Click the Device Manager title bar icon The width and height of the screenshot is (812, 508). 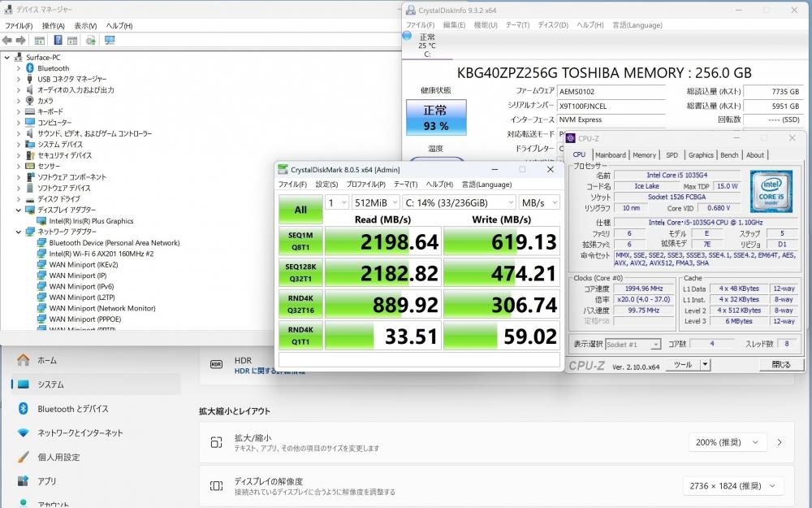tap(8, 9)
